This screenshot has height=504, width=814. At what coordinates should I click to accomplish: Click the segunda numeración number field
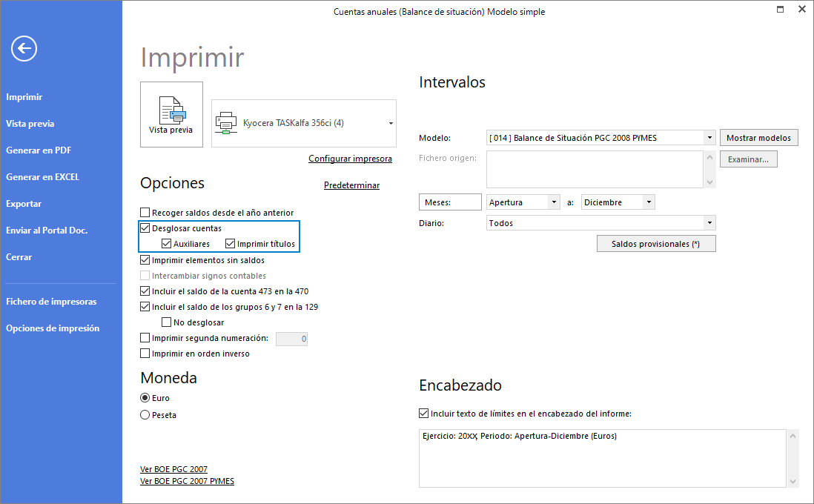tap(292, 339)
